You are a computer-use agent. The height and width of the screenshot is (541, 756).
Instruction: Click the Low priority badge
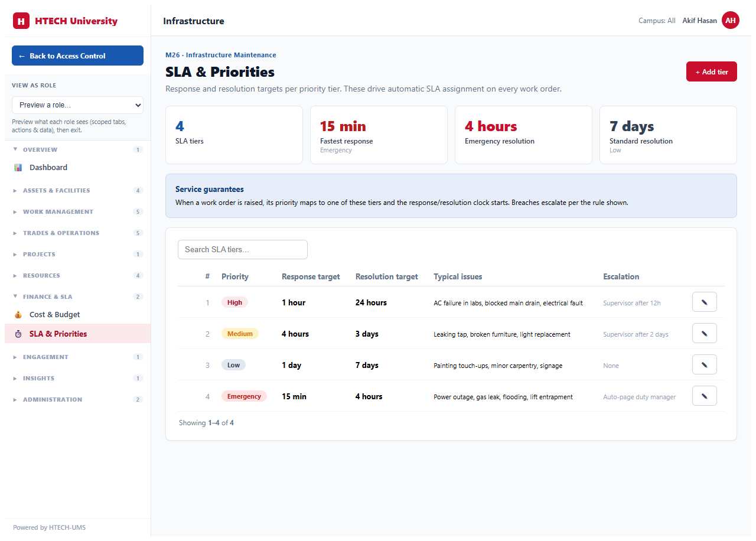pyautogui.click(x=233, y=365)
